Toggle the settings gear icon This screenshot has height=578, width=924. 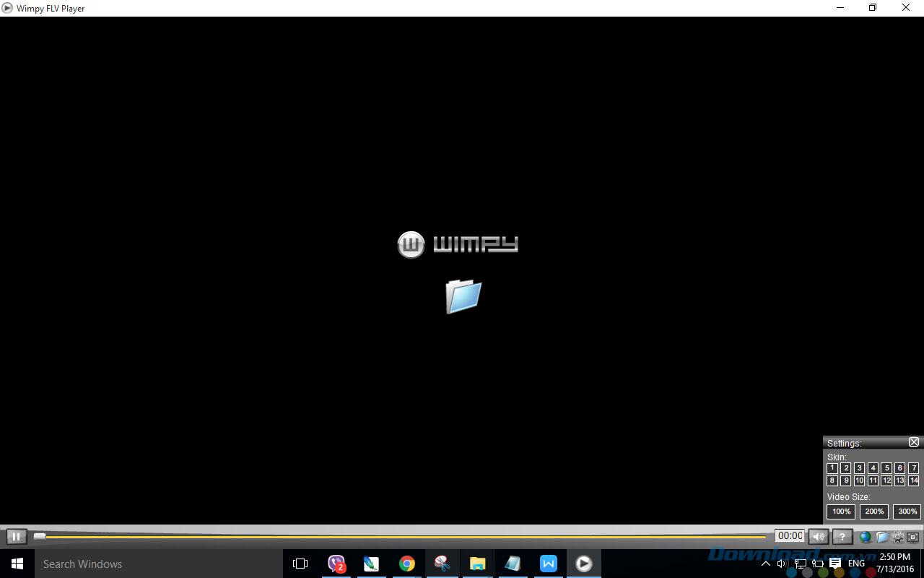(897, 537)
